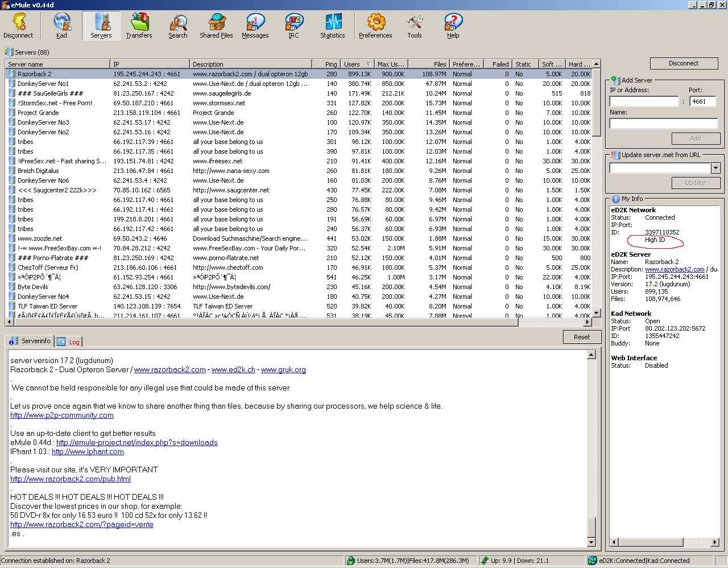Click the IP or Address input field
Screen dimensions: 728x568
coord(644,101)
